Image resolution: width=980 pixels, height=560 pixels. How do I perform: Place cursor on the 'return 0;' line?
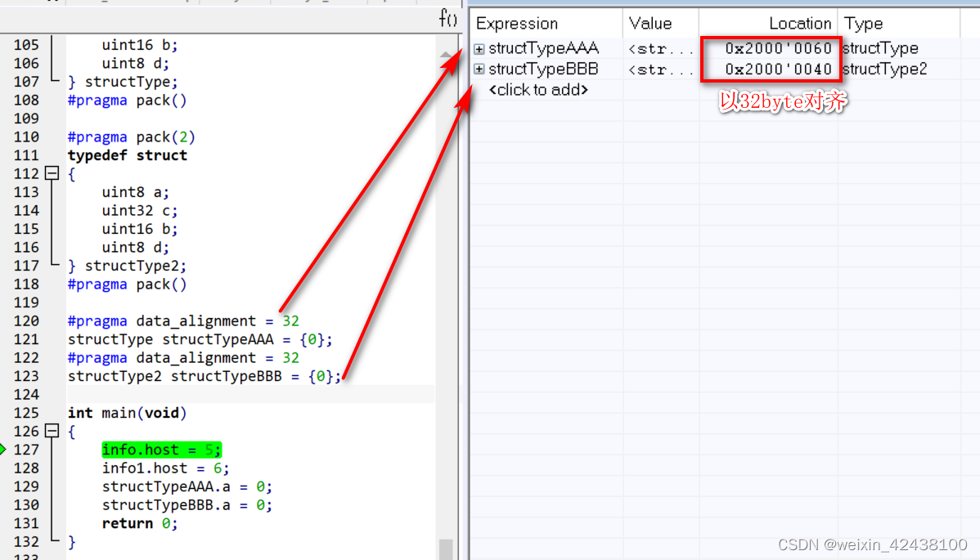[139, 523]
